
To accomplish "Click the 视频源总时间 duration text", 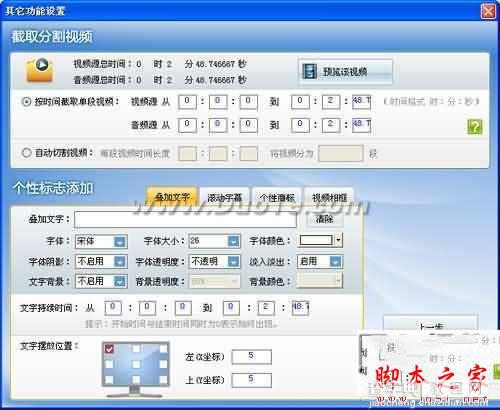I will (160, 64).
